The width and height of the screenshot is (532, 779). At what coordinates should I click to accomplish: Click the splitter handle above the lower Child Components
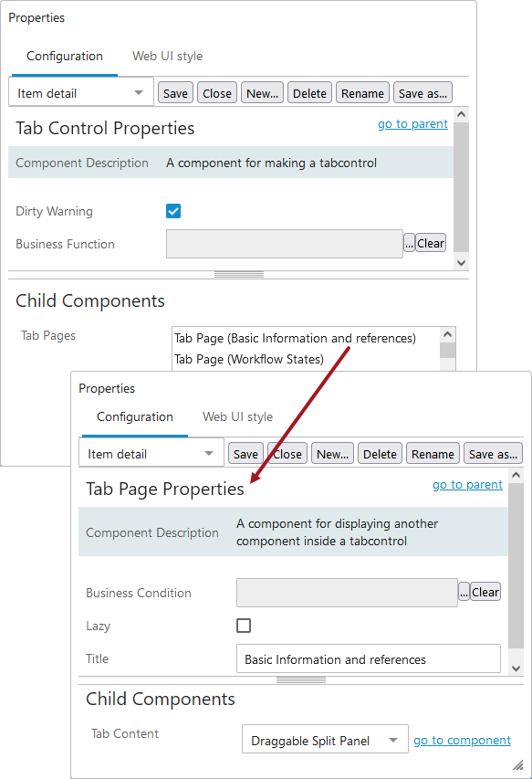[x=301, y=680]
